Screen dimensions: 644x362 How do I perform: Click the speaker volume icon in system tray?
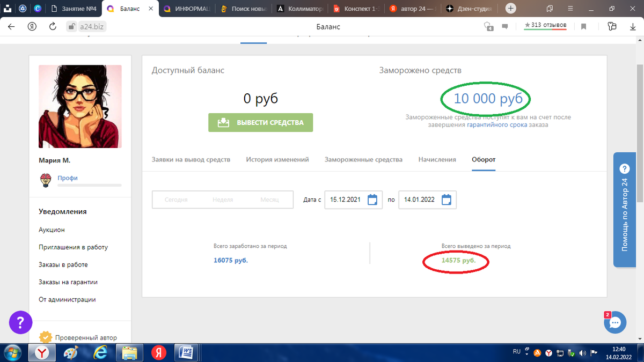582,352
